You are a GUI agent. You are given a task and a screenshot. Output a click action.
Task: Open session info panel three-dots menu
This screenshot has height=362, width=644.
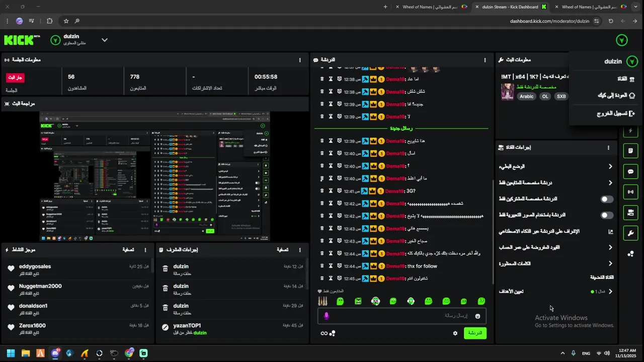point(300,60)
